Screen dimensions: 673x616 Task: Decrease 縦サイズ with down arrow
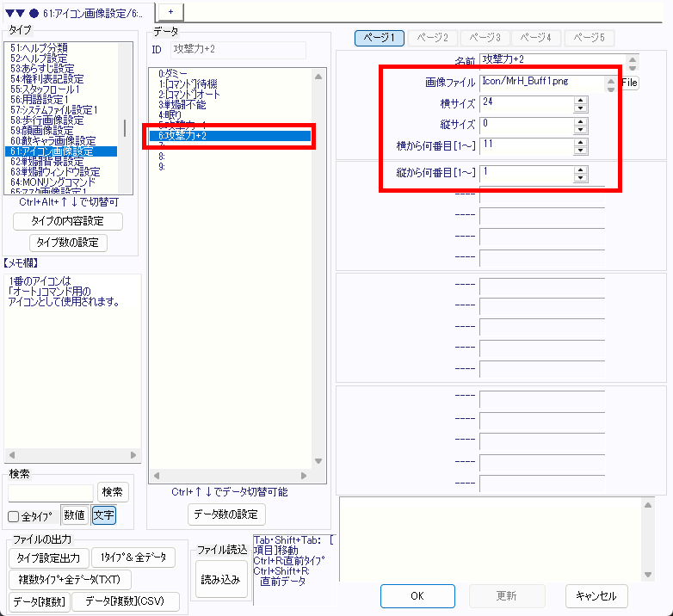(x=581, y=131)
